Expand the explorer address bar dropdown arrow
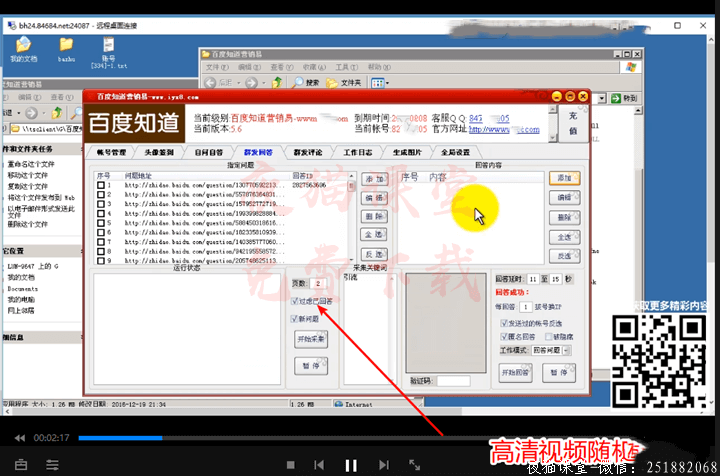This screenshot has height=476, width=720. coord(602,98)
